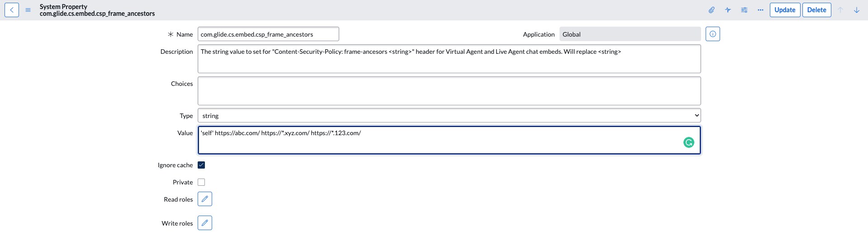This screenshot has width=868, height=245.
Task: Click the attachments paperclip icon
Action: click(x=711, y=10)
